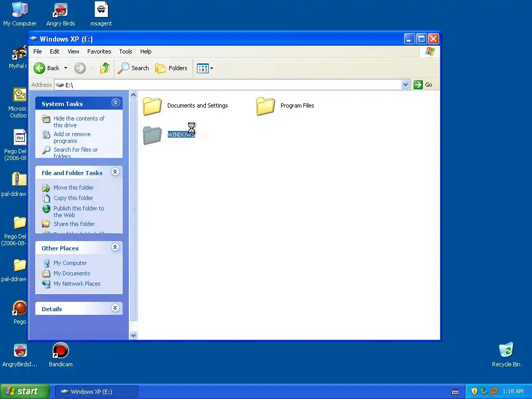Collapse the File and Folder Tasks panel

point(115,172)
